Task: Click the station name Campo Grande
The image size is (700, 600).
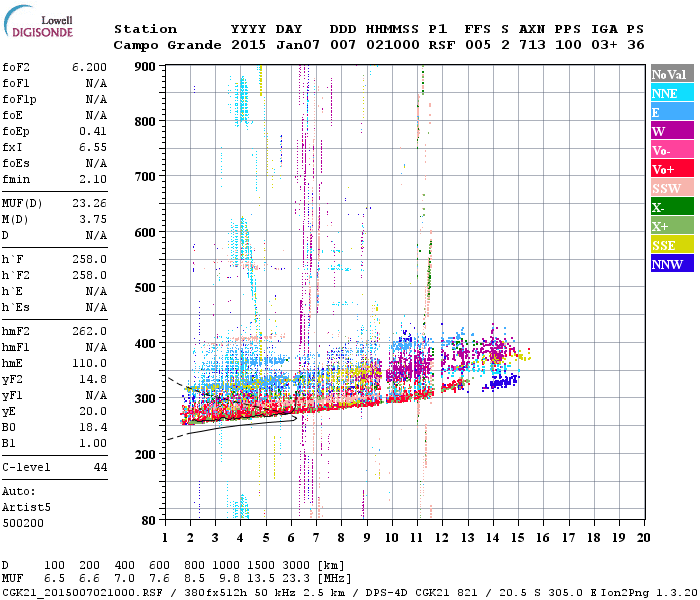Action: (167, 45)
